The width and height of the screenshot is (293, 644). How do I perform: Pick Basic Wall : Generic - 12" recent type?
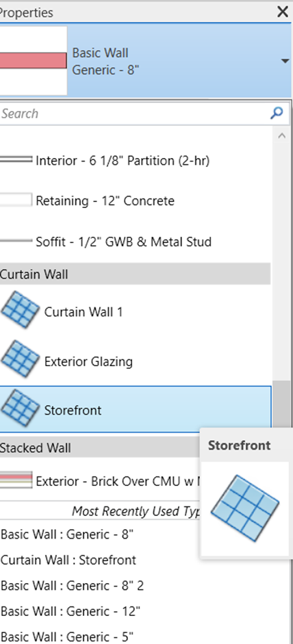[71, 611]
